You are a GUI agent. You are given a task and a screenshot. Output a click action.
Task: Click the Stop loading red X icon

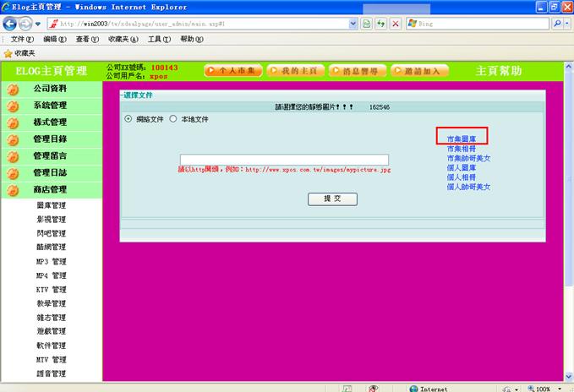[x=395, y=24]
